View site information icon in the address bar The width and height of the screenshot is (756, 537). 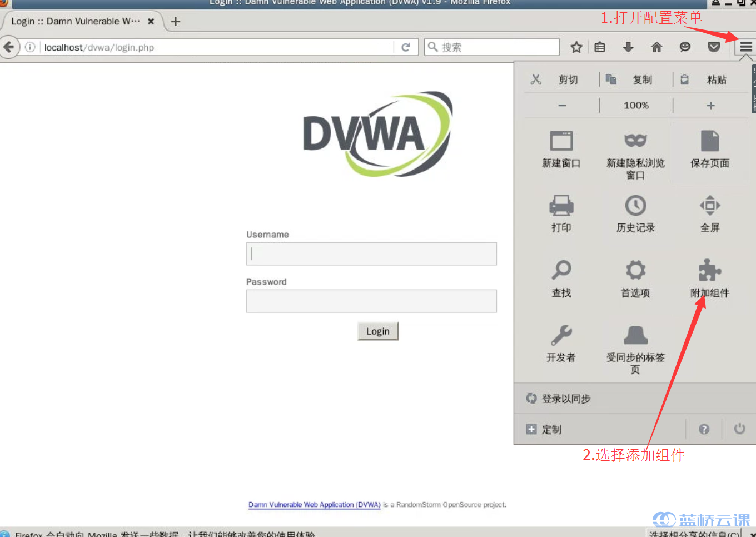coord(30,47)
